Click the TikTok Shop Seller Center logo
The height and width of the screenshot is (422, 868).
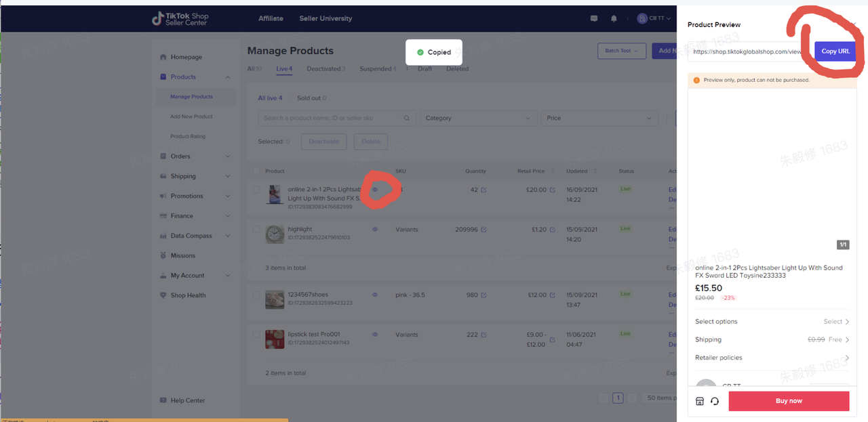click(180, 18)
